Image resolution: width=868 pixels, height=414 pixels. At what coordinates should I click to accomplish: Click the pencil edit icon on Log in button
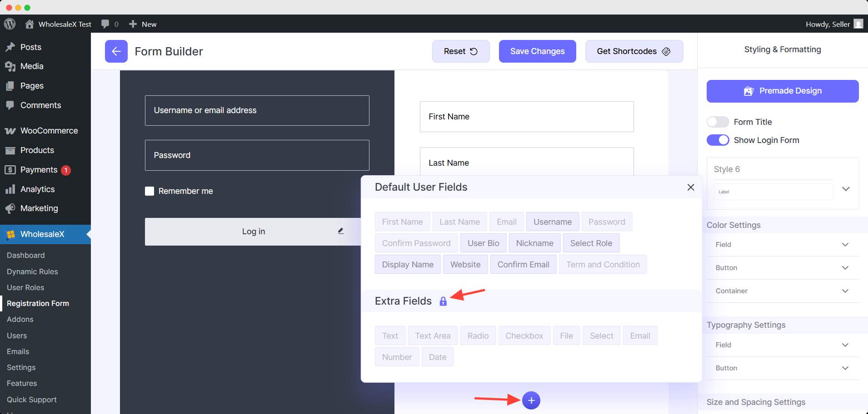(341, 231)
